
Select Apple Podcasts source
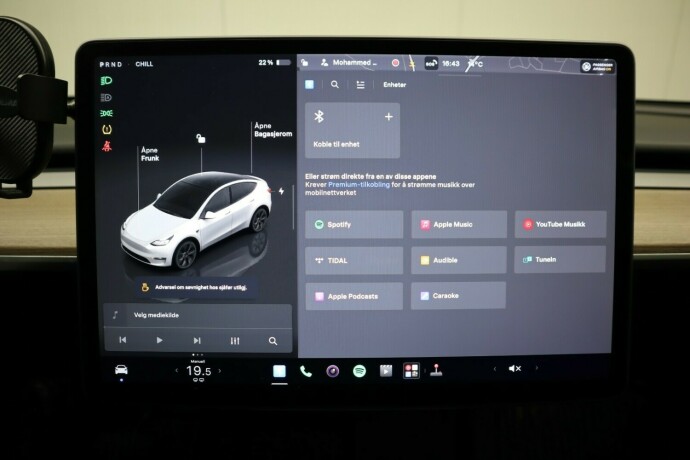[354, 296]
